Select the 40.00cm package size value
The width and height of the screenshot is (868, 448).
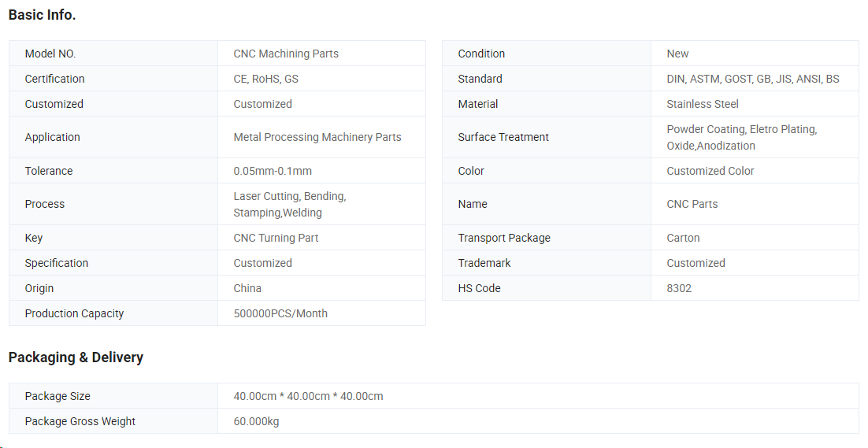click(308, 396)
